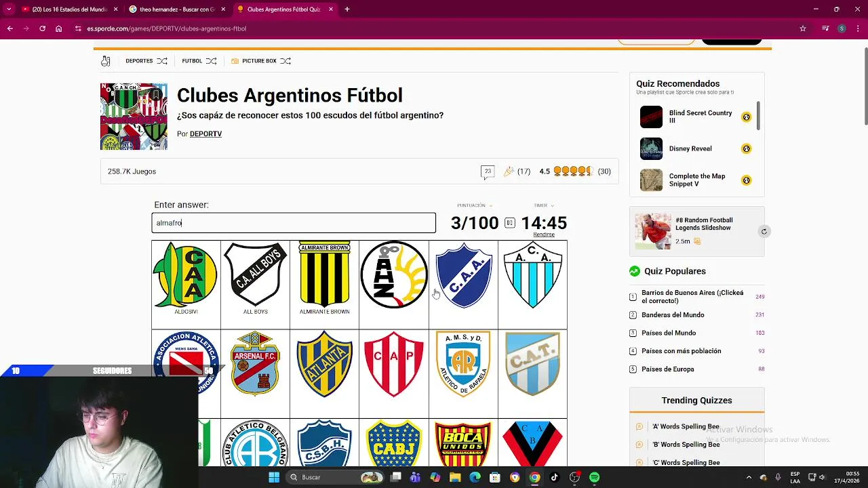
Task: Open File Explorer from the taskbar
Action: pyautogui.click(x=455, y=477)
